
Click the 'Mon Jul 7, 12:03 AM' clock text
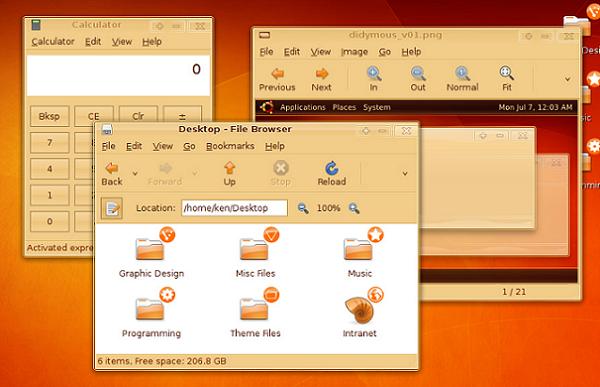[x=535, y=108]
